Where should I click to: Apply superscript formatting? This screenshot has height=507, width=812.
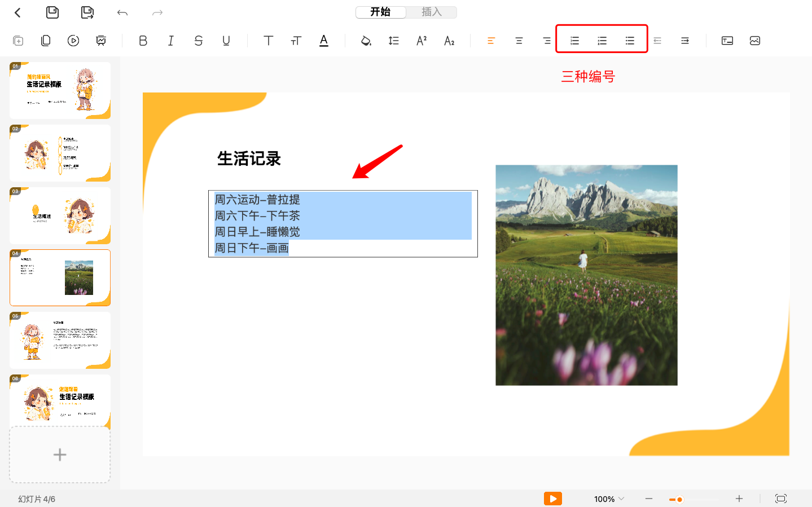tap(421, 40)
